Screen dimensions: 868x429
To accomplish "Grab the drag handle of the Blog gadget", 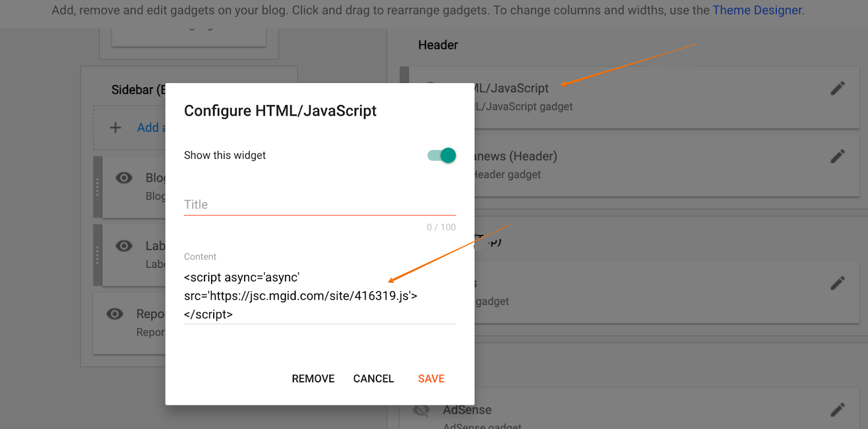I will pyautogui.click(x=98, y=187).
